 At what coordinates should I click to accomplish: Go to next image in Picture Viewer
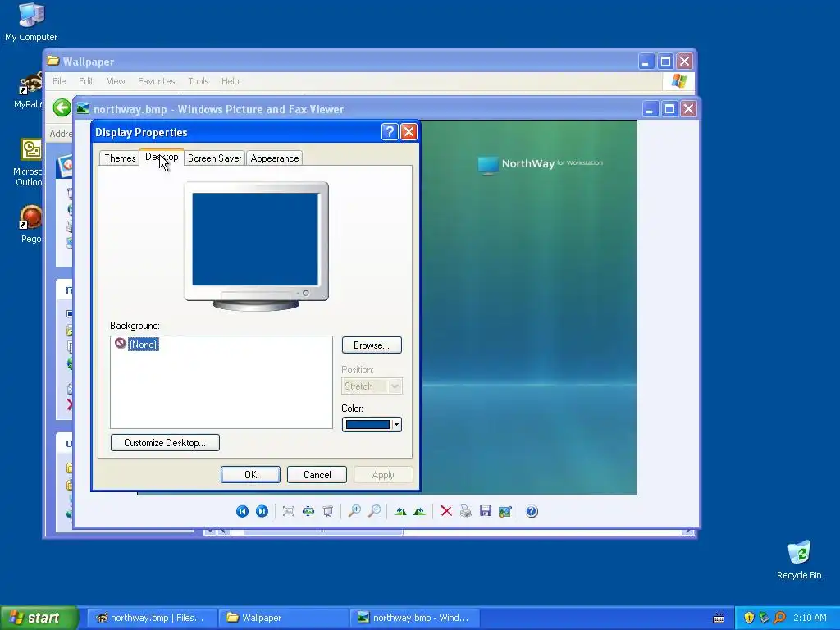(262, 511)
